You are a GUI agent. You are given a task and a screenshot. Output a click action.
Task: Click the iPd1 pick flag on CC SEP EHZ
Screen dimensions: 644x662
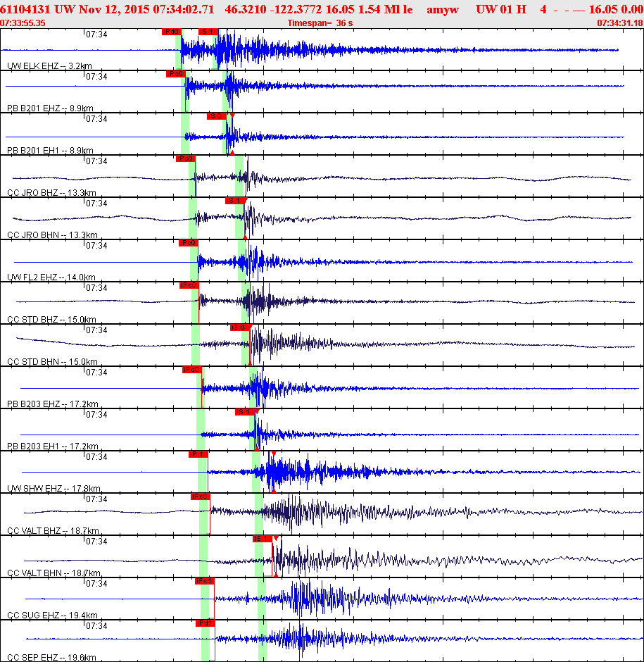(206, 623)
